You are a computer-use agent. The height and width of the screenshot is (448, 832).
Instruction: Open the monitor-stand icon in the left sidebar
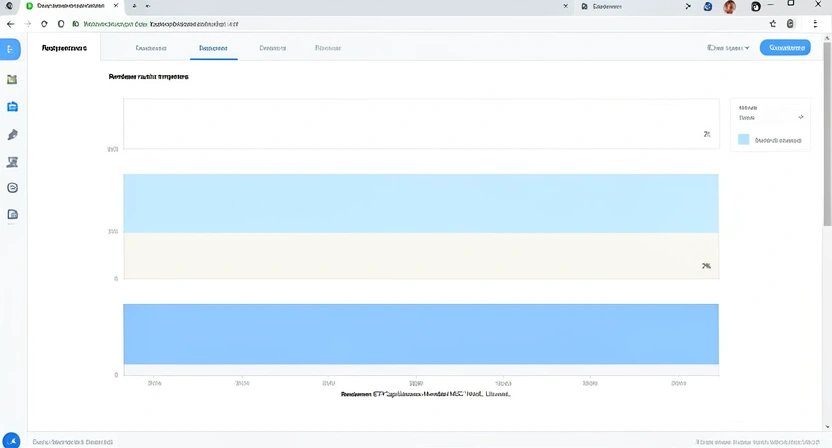tap(12, 162)
